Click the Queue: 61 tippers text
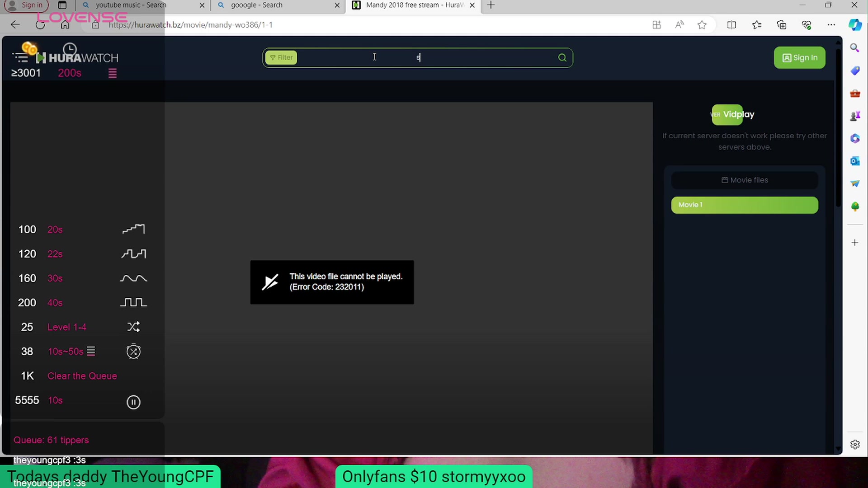868x488 pixels. point(51,440)
